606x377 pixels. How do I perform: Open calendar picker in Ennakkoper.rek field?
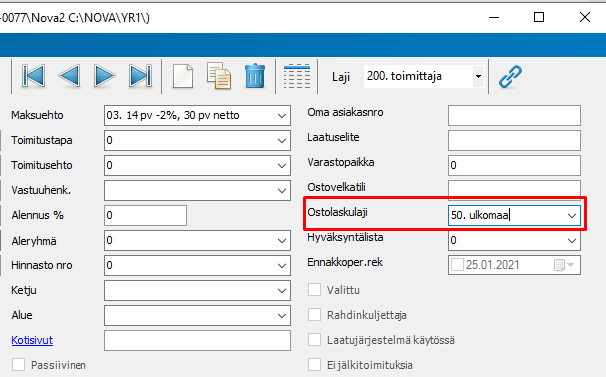click(564, 265)
